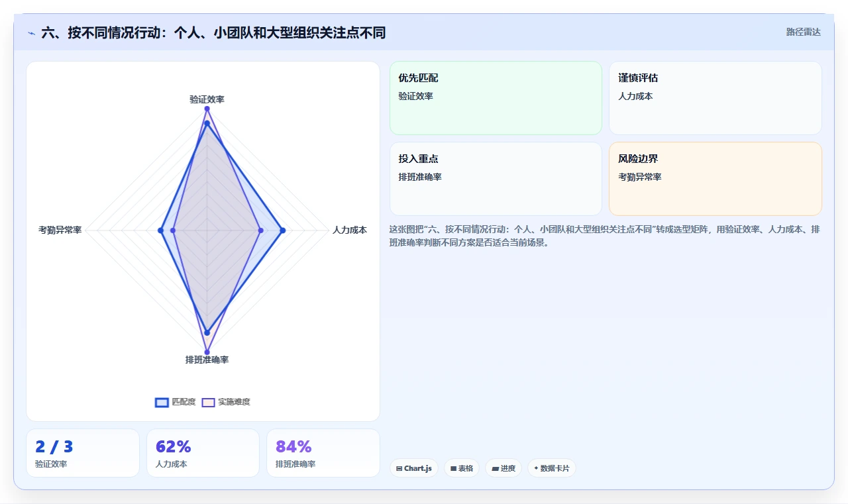
Task: Click 排班准确率 text inside the 投入重点 card
Action: click(x=420, y=177)
